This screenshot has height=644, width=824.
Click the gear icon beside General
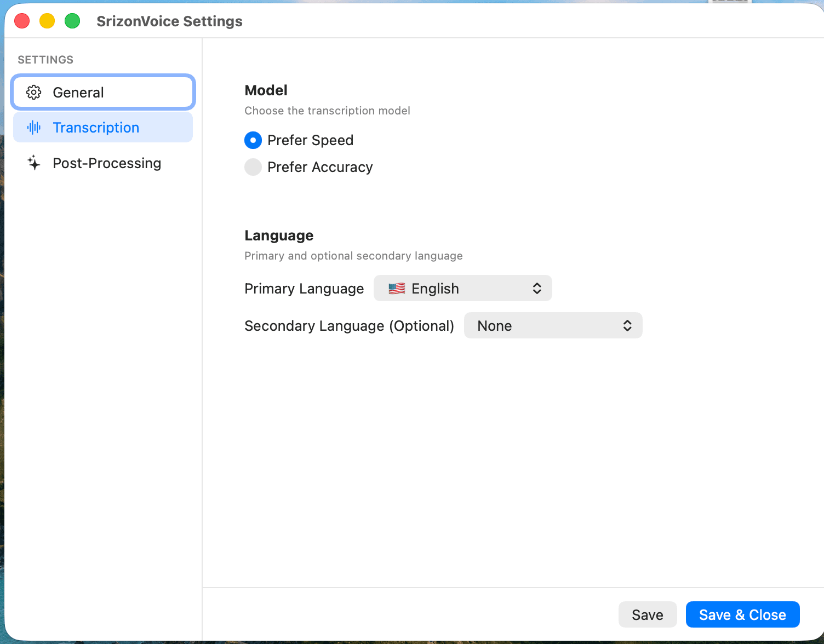pos(33,92)
